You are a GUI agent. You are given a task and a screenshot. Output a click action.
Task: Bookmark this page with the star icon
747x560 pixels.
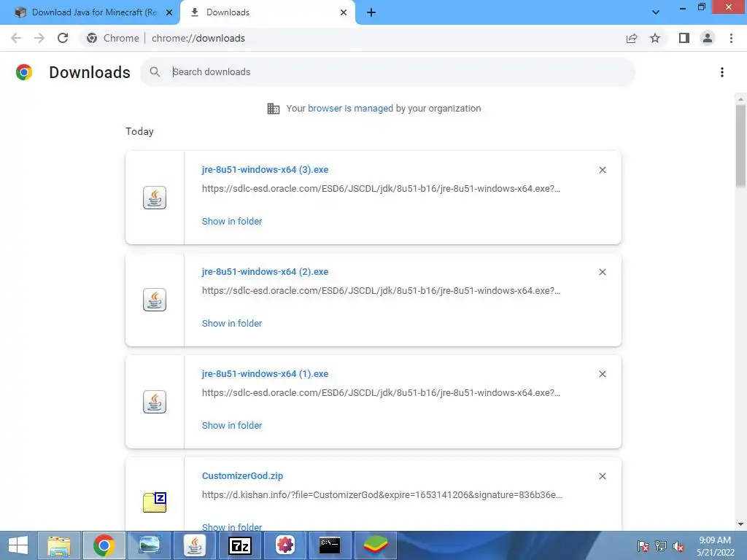pos(655,38)
